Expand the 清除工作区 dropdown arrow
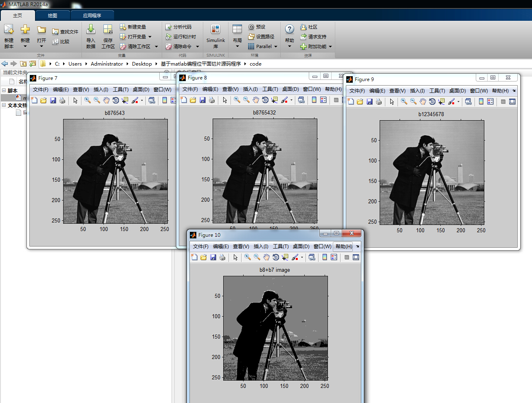Screen dimensions: 532x403 pyautogui.click(x=156, y=46)
